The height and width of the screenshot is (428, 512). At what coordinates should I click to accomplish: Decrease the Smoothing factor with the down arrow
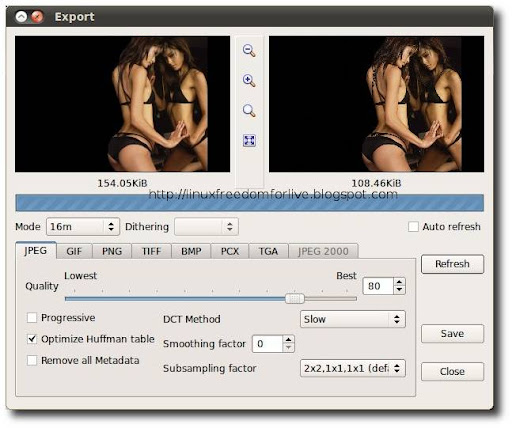click(288, 348)
